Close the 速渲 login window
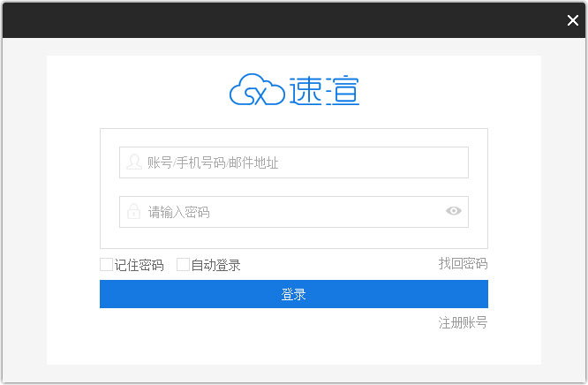Screen dimensions: 588x385 pos(573,20)
